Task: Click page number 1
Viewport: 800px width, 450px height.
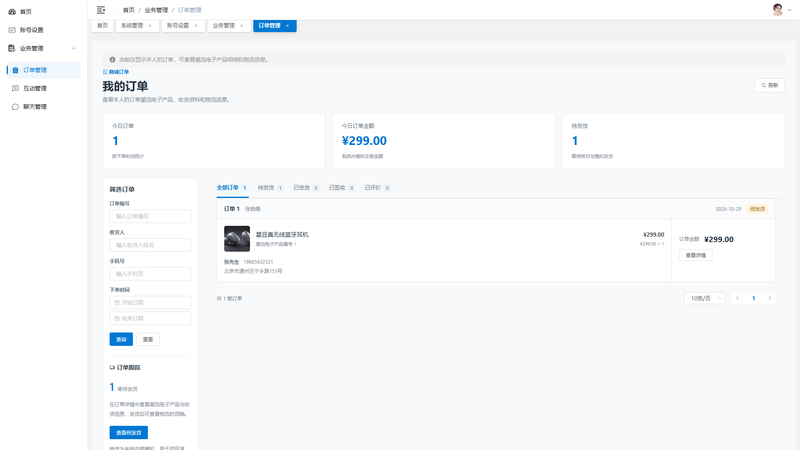Action: 754,298
